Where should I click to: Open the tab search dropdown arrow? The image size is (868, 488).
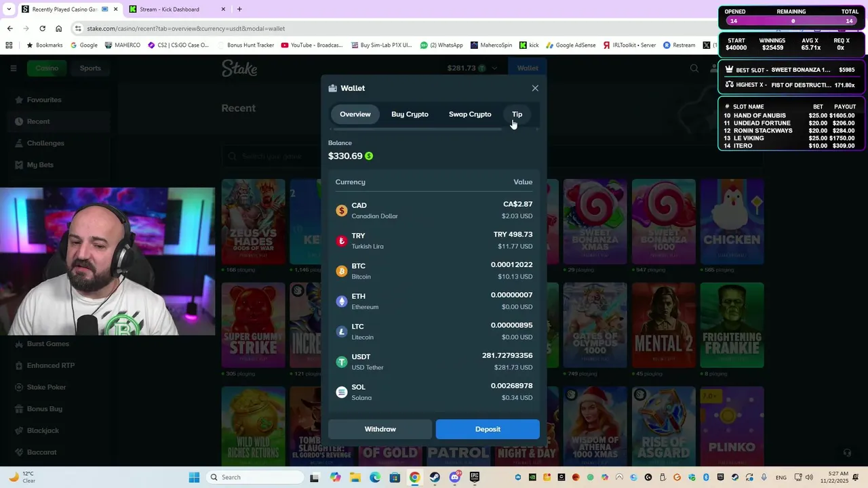coord(9,9)
